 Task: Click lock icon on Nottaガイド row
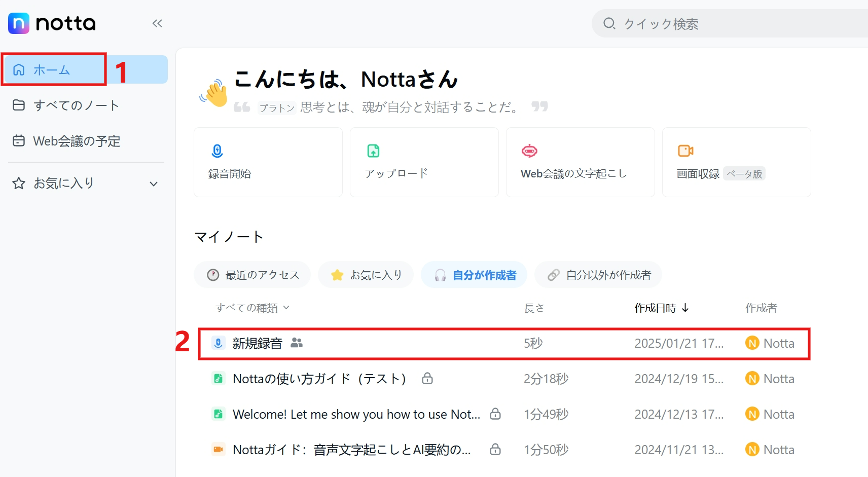(495, 449)
